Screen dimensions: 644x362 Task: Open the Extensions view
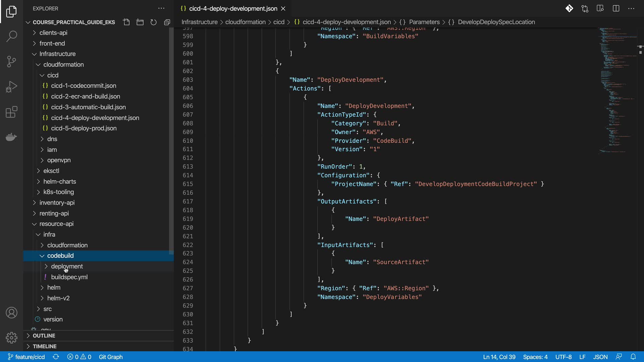click(11, 112)
